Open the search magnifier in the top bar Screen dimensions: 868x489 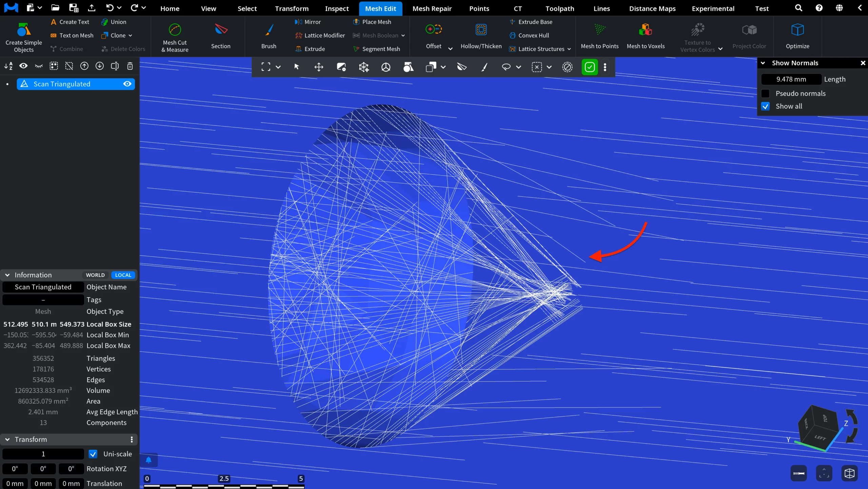[798, 8]
